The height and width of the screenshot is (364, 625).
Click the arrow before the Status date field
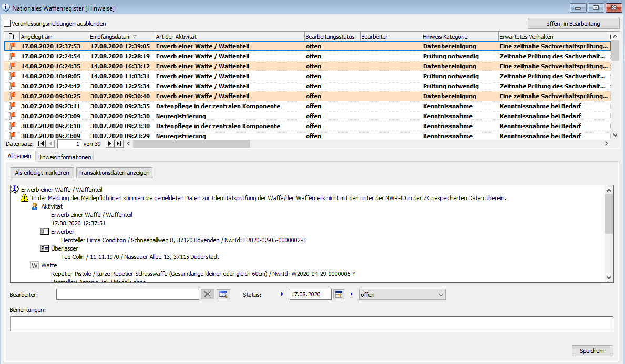282,295
